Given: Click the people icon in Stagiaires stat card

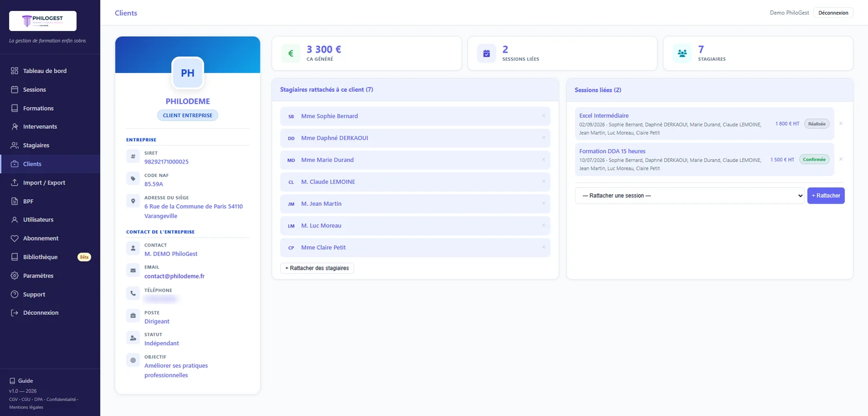Looking at the screenshot, I should [682, 53].
